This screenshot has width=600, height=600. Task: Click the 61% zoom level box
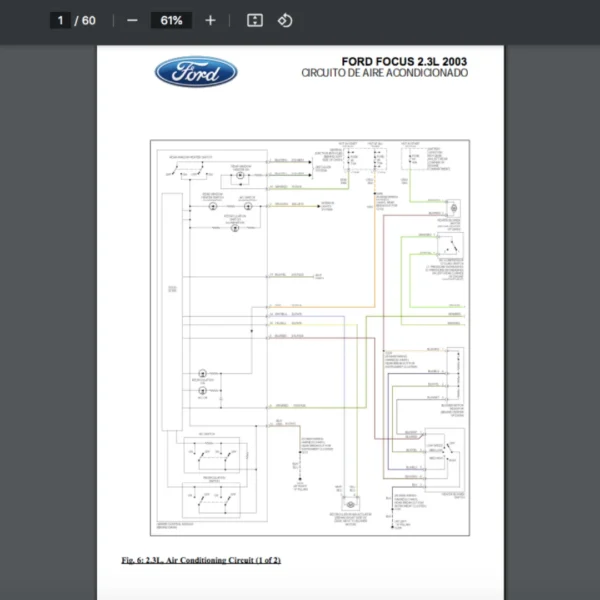click(170, 20)
